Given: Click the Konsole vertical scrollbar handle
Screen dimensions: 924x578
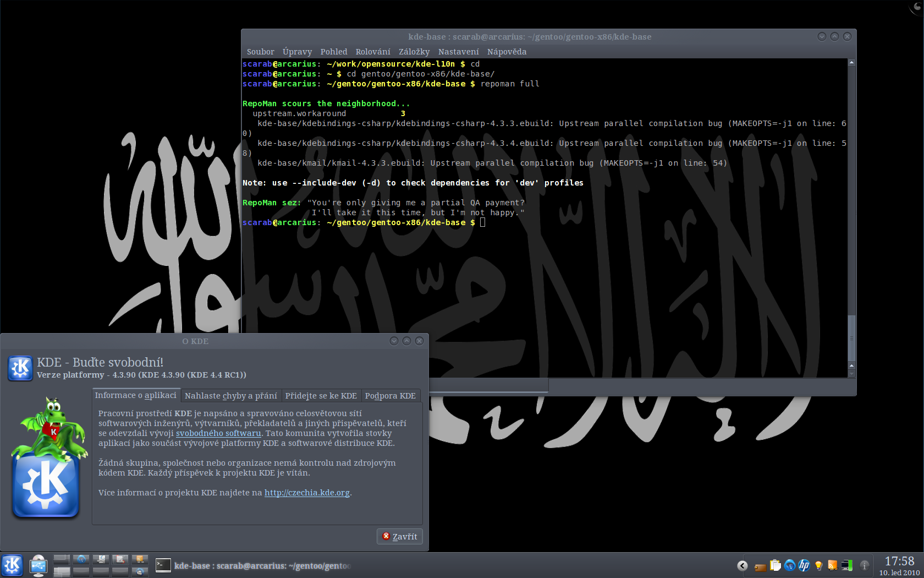Looking at the screenshot, I should [851, 337].
